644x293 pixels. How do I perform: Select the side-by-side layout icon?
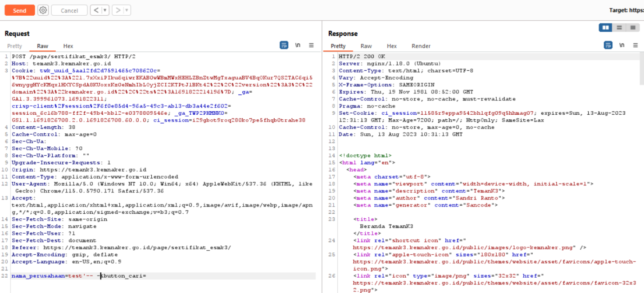[x=605, y=28]
